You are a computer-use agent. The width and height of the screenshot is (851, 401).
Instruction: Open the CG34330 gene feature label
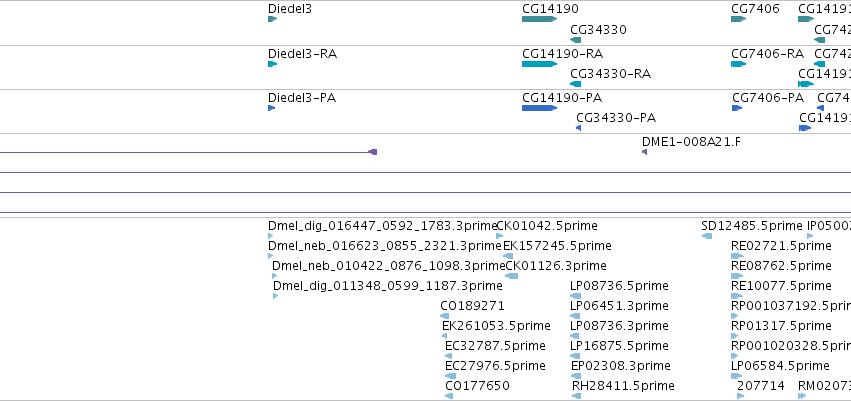coord(598,30)
